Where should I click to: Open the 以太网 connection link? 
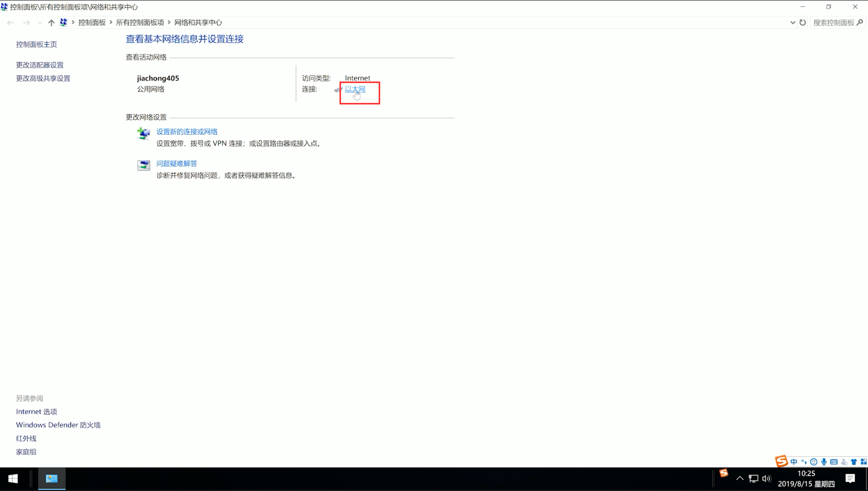(x=355, y=89)
